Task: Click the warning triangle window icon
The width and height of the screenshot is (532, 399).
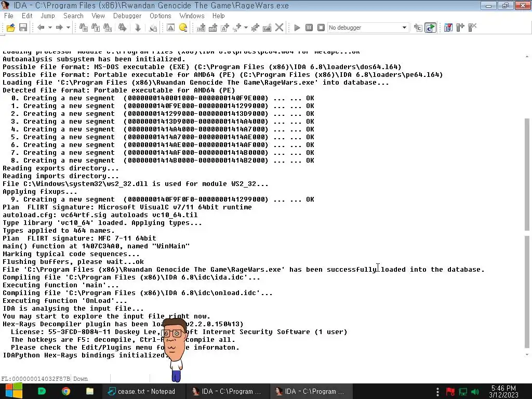Action: pyautogui.click(x=170, y=28)
